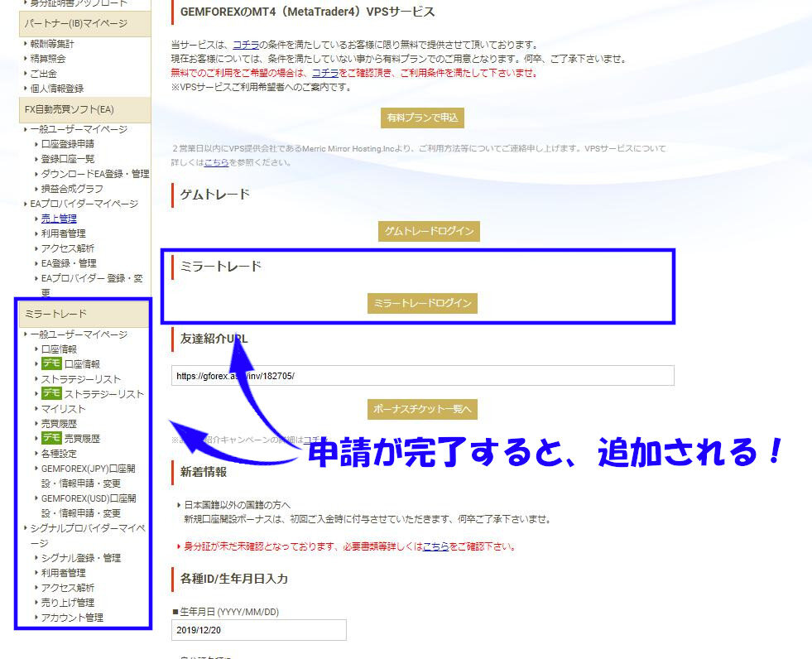Viewport: 812px width, 659px height.
Task: Open アクセス解析 under EAプロバイダー
Action: [67, 248]
